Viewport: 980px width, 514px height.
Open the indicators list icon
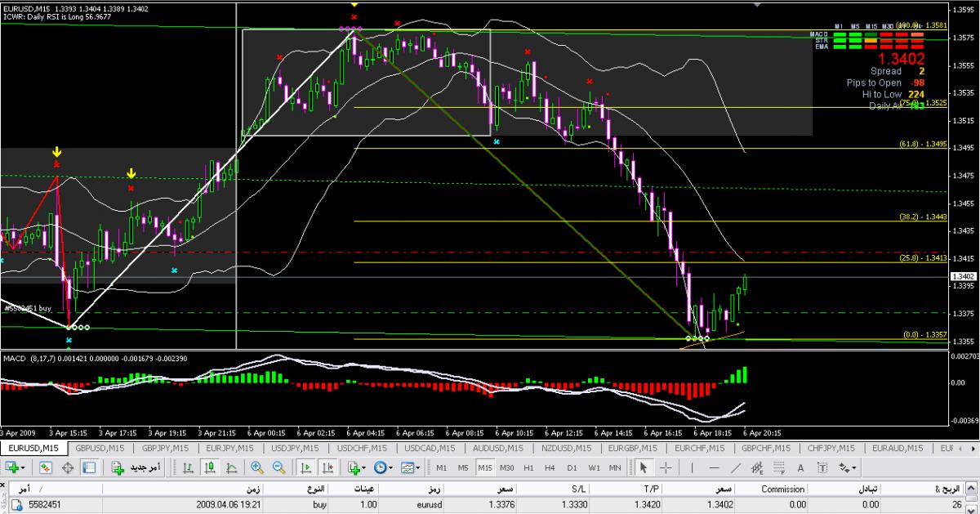coord(354,467)
